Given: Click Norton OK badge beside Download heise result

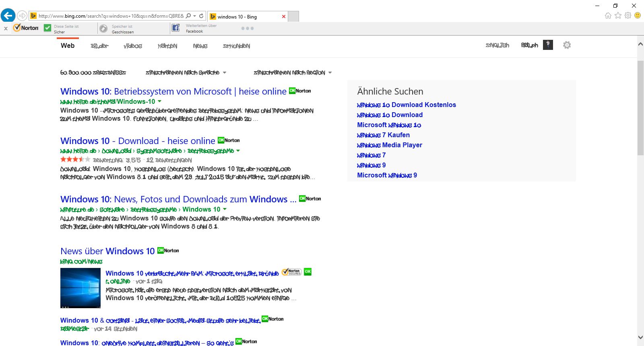Looking at the screenshot, I should point(229,140).
